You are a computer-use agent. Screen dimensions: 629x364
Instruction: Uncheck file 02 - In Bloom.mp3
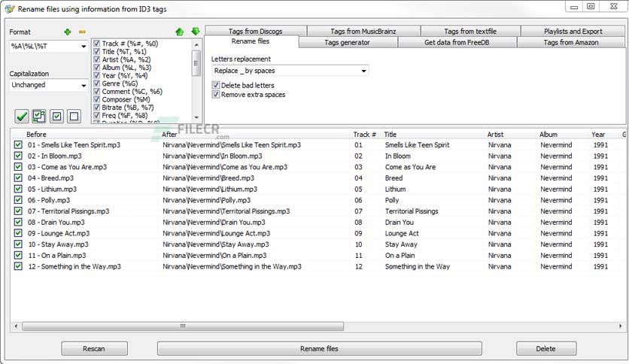pyautogui.click(x=18, y=156)
